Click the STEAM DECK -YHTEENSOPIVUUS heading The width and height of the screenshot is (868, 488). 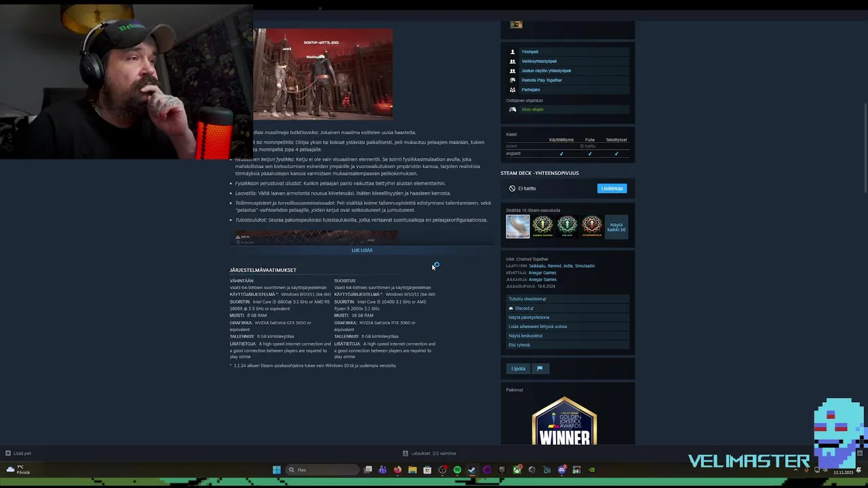tap(540, 173)
